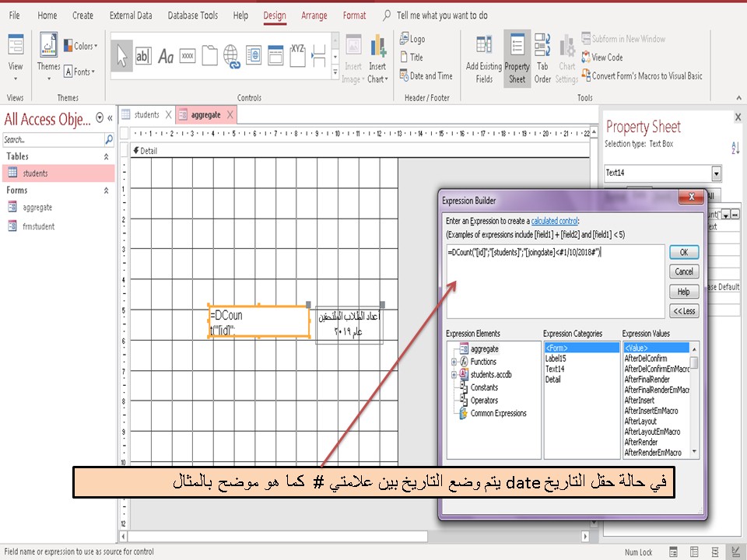This screenshot has width=747, height=560.
Task: Sort Property Sheet alphabetically (AZ icon)
Action: [735, 148]
